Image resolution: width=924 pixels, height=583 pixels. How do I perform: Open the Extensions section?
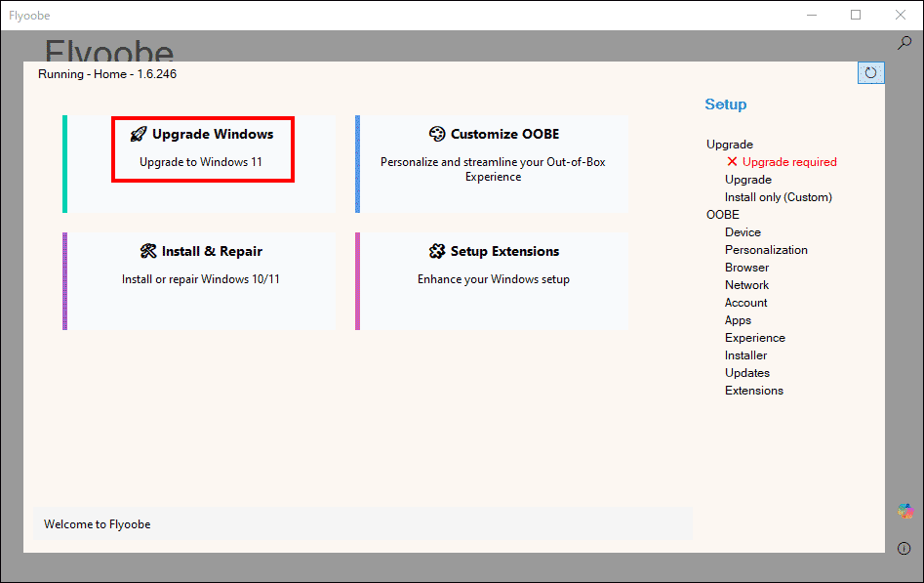click(753, 391)
